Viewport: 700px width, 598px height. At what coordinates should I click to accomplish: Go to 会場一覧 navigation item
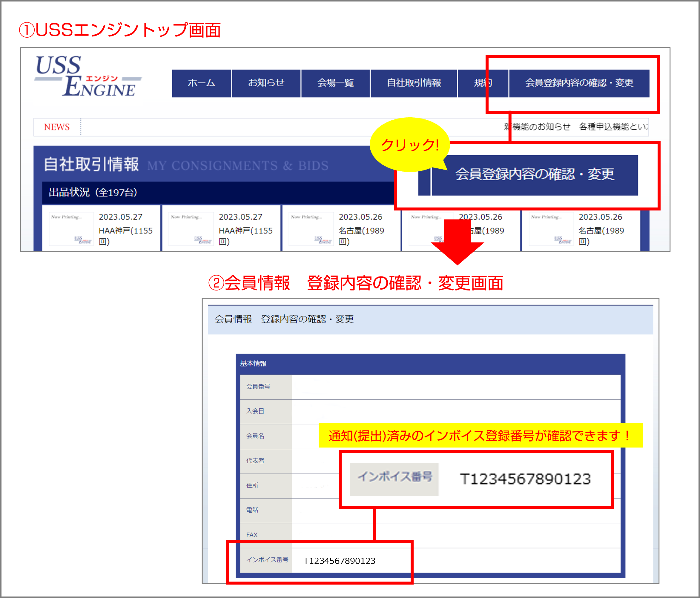pos(335,83)
